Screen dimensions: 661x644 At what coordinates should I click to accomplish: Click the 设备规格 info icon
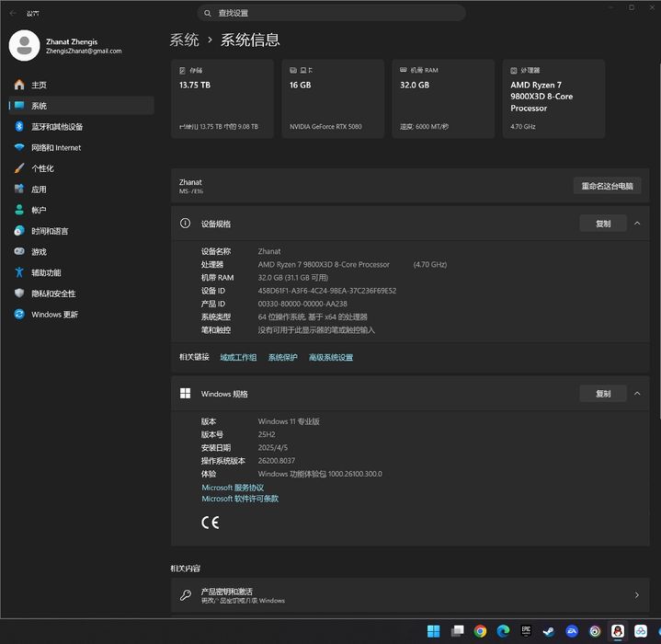click(185, 224)
